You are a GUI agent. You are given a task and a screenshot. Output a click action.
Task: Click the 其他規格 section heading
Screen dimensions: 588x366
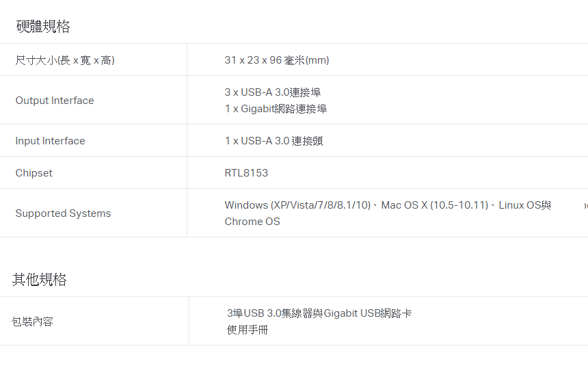tap(40, 279)
